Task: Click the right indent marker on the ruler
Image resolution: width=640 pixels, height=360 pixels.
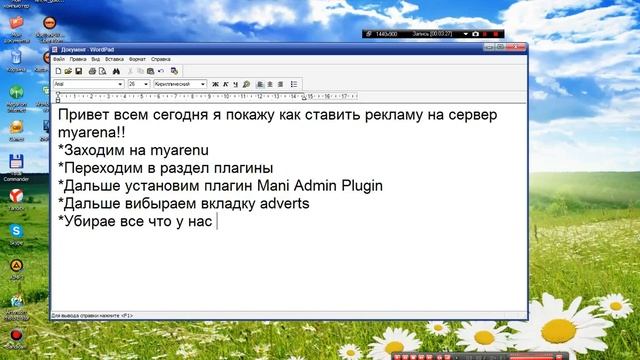Action: click(303, 98)
